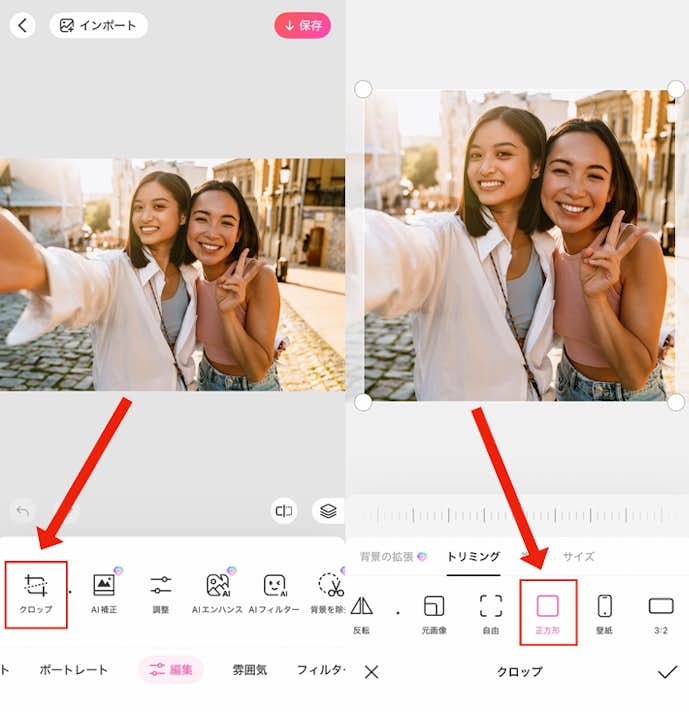Screen dimensions: 689x712
Task: Click the bottom-right crop corner handle
Action: (676, 403)
